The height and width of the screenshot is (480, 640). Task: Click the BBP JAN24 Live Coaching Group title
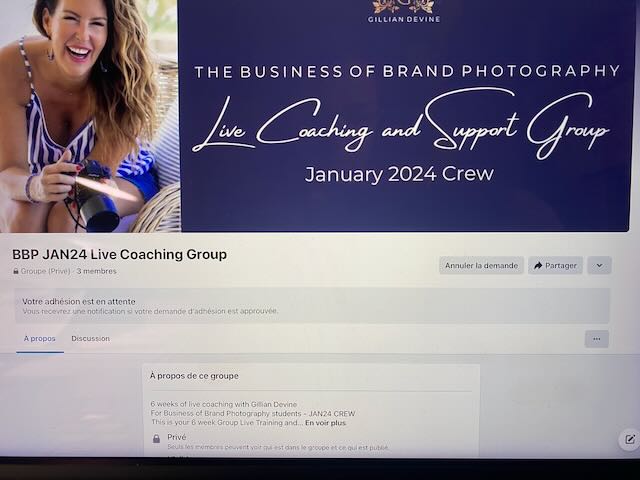click(x=120, y=254)
